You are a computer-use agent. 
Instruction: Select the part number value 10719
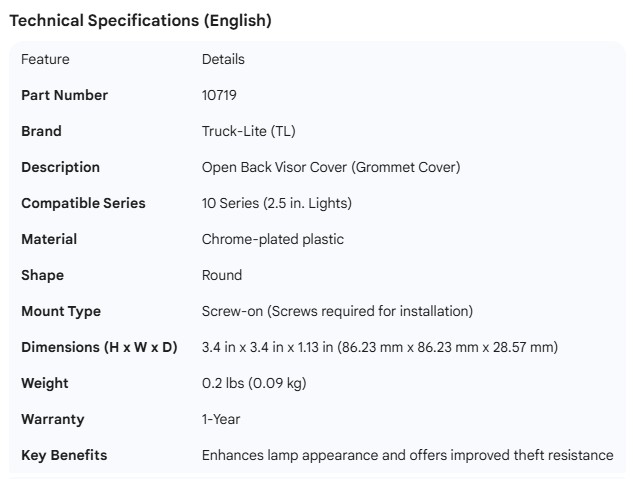click(219, 95)
